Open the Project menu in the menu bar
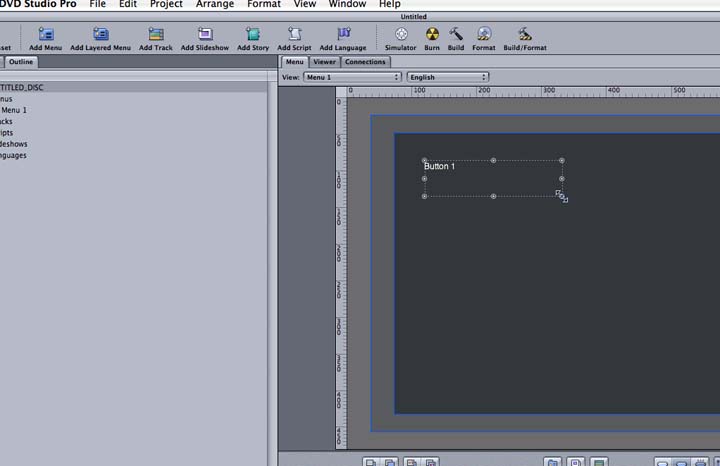This screenshot has height=466, width=720. click(166, 5)
